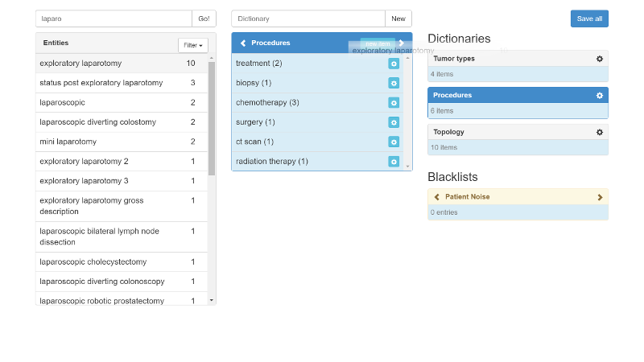Select exploratory laparotomy gross description entity

[x=122, y=206]
